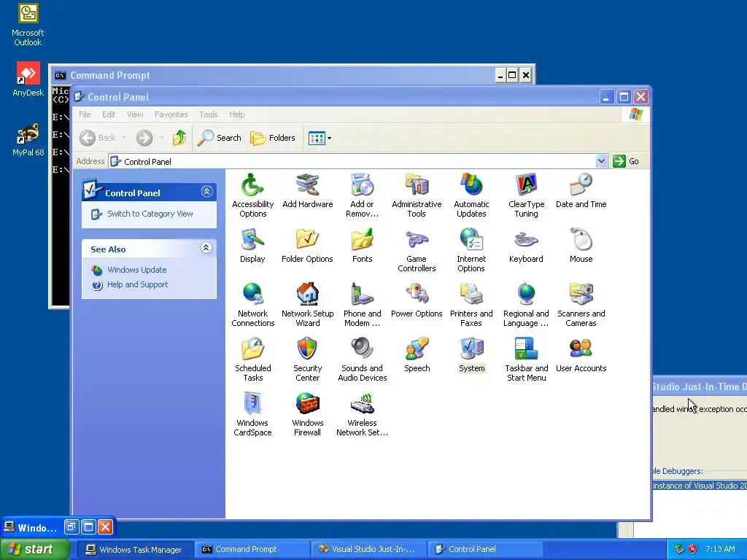Viewport: 747px width, 560px height.
Task: Open Accessibility Options applet
Action: click(x=252, y=195)
